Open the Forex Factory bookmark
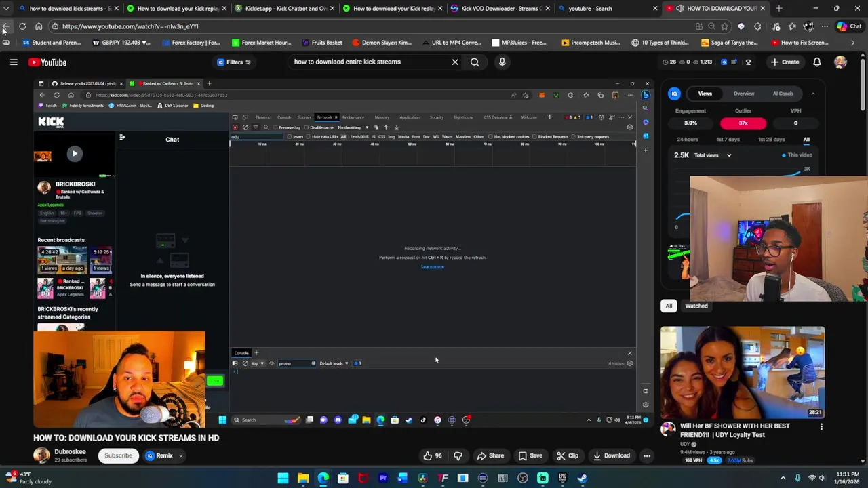 click(191, 43)
